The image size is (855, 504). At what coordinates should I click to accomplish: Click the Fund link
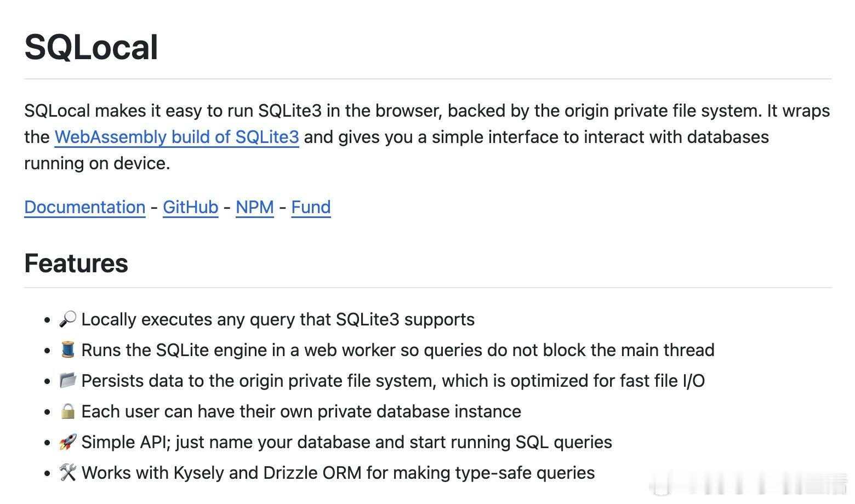(x=311, y=207)
